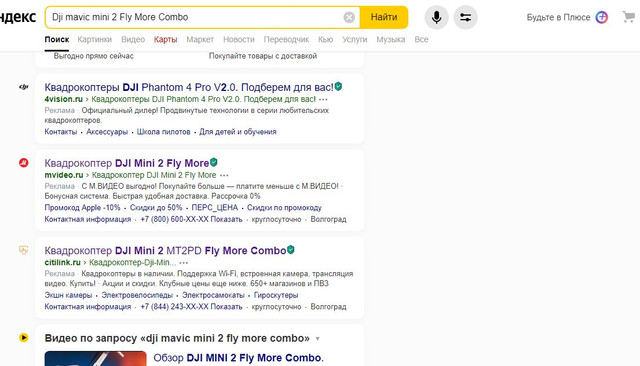Open the DJI Mini 2 review video thumbnail
This screenshot has width=640, height=366.
(x=96, y=358)
